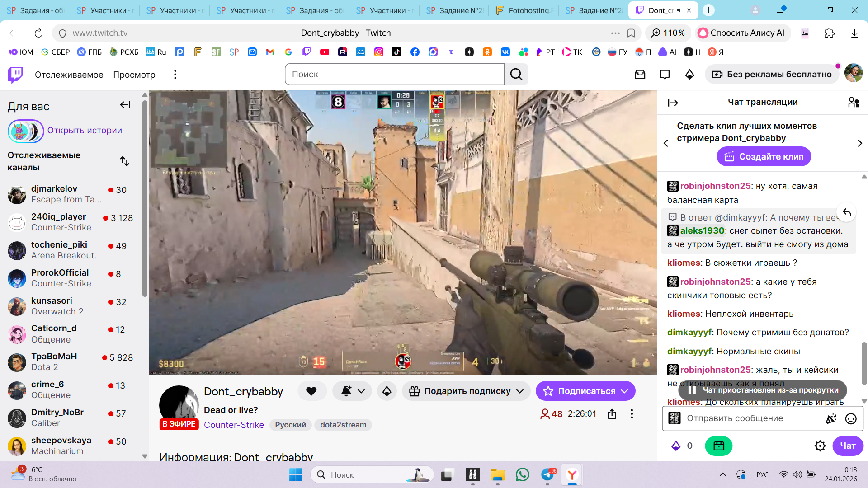Click the share stream icon
Viewport: 868px width, 488px height.
[612, 414]
